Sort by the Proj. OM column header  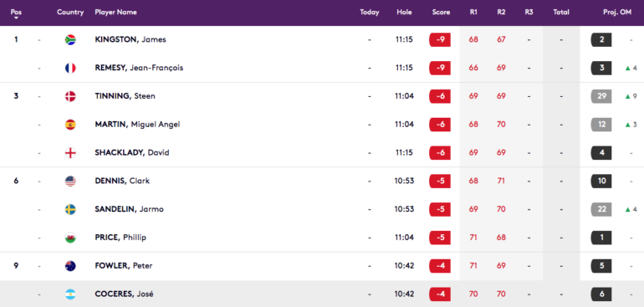click(x=617, y=13)
